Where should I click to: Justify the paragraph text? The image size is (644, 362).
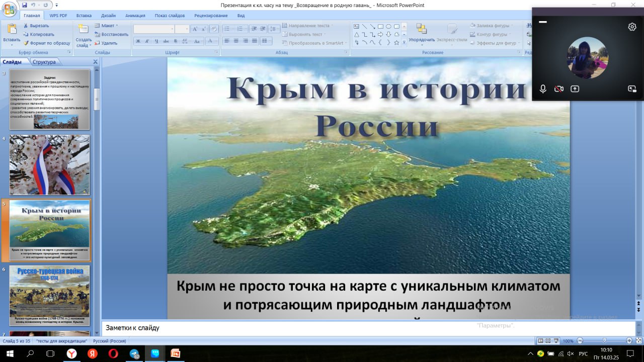pos(254,41)
